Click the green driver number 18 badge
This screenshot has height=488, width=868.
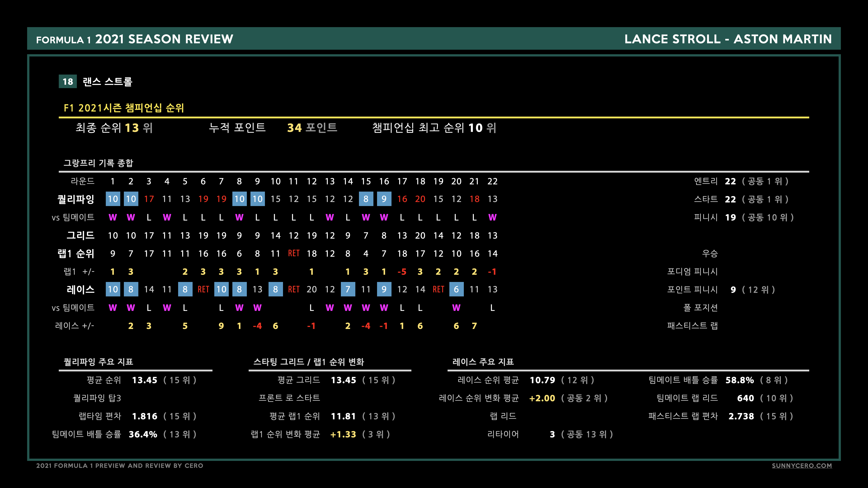tap(68, 82)
